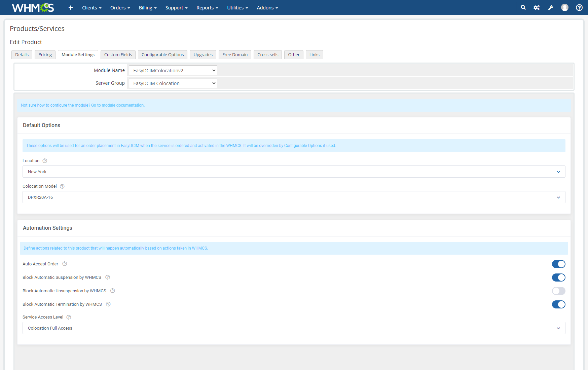The image size is (588, 370).
Task: Open the Reports menu
Action: 207,8
